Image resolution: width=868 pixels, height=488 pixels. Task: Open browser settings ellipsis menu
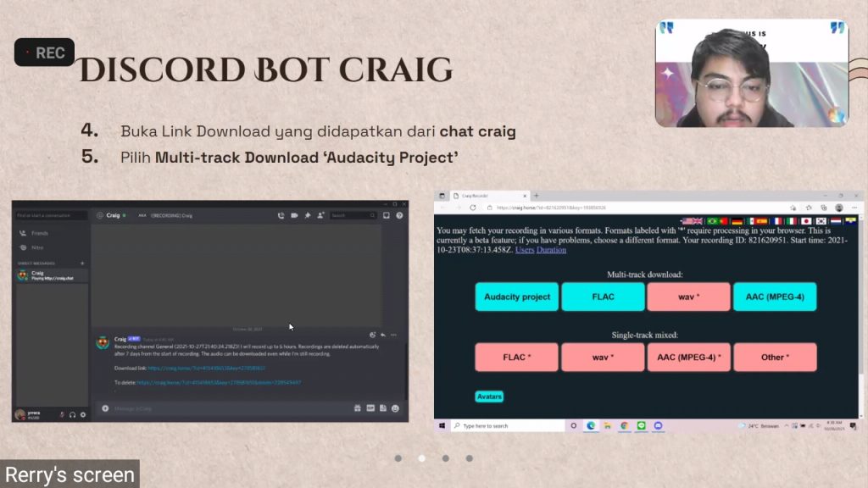pos(854,208)
